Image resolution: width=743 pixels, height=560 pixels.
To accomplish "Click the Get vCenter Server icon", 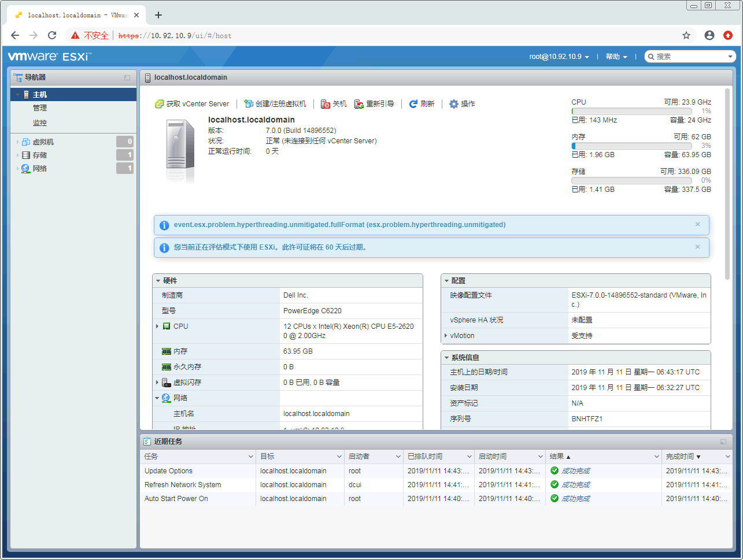I will [x=160, y=104].
